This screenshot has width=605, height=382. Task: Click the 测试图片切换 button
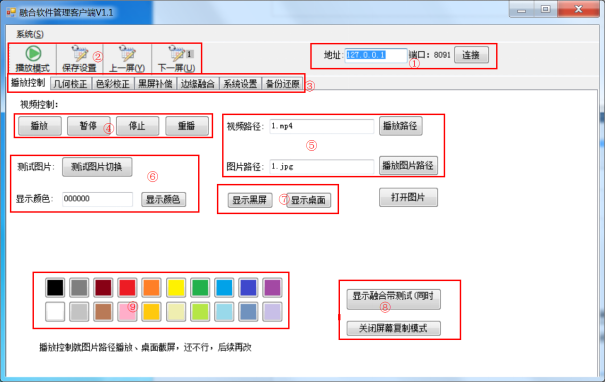coord(97,167)
